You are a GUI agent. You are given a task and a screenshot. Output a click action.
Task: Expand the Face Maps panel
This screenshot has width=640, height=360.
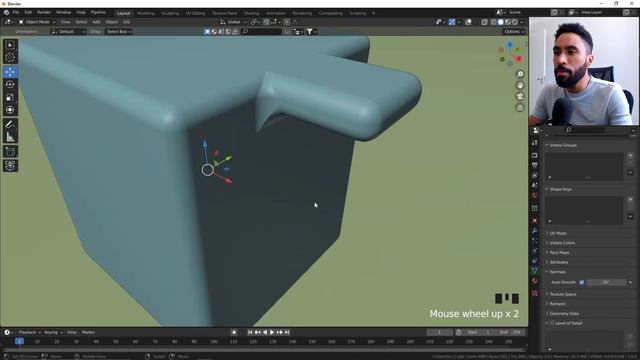click(x=559, y=253)
